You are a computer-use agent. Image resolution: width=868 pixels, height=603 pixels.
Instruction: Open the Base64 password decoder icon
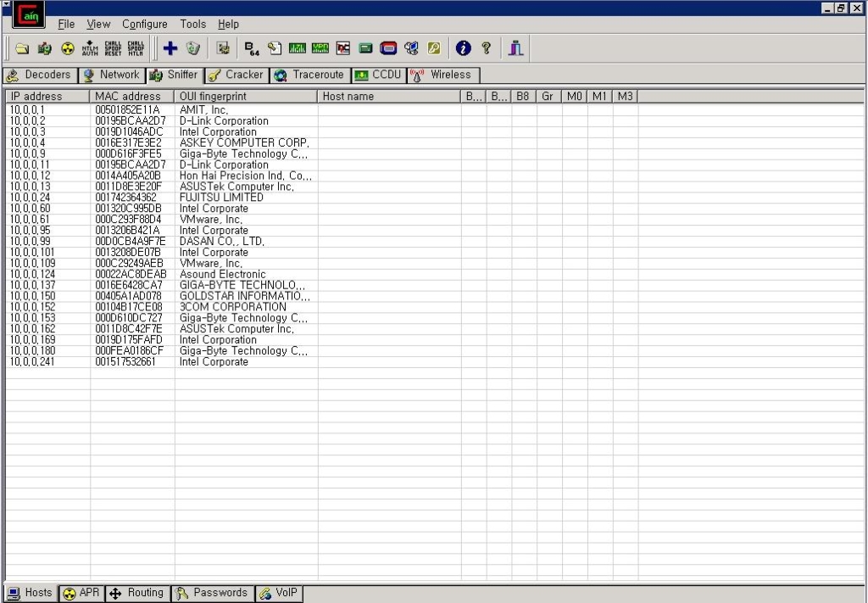pos(252,48)
